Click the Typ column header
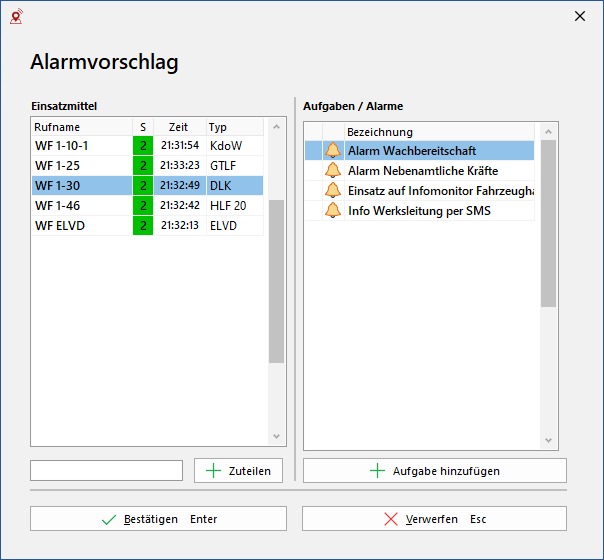The height and width of the screenshot is (560, 604). click(x=234, y=127)
